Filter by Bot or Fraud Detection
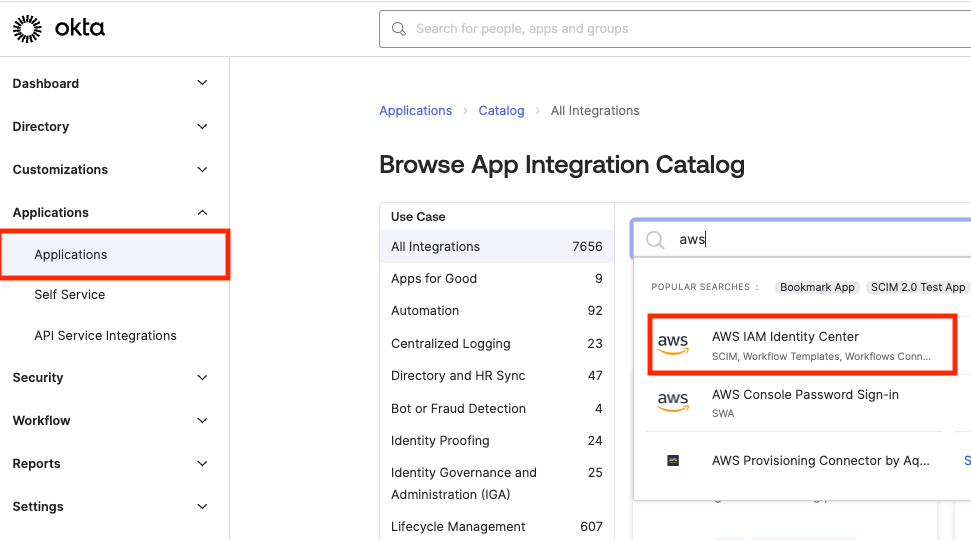 tap(497, 409)
